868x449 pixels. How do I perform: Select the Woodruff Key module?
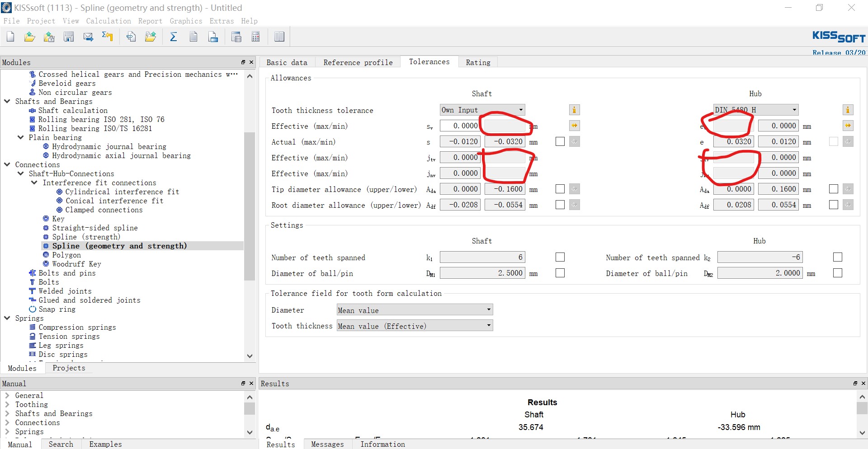[x=76, y=264]
